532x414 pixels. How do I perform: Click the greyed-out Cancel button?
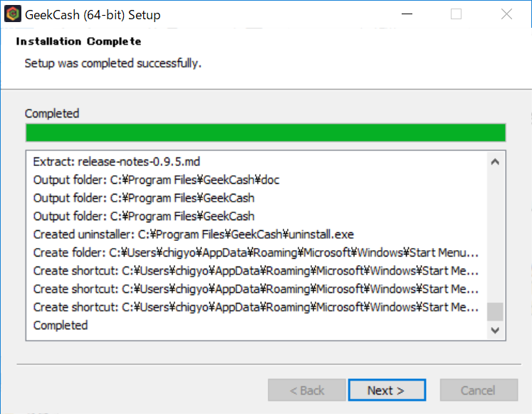[479, 390]
